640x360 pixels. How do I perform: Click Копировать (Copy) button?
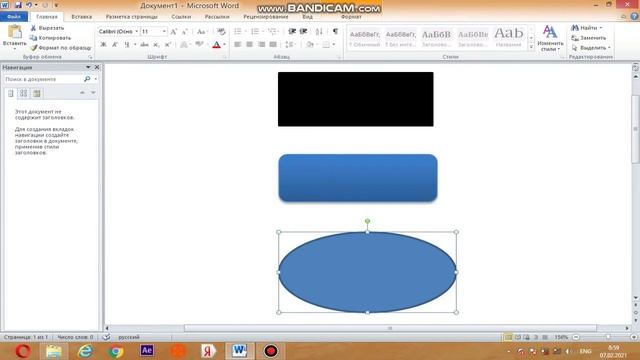50,38
